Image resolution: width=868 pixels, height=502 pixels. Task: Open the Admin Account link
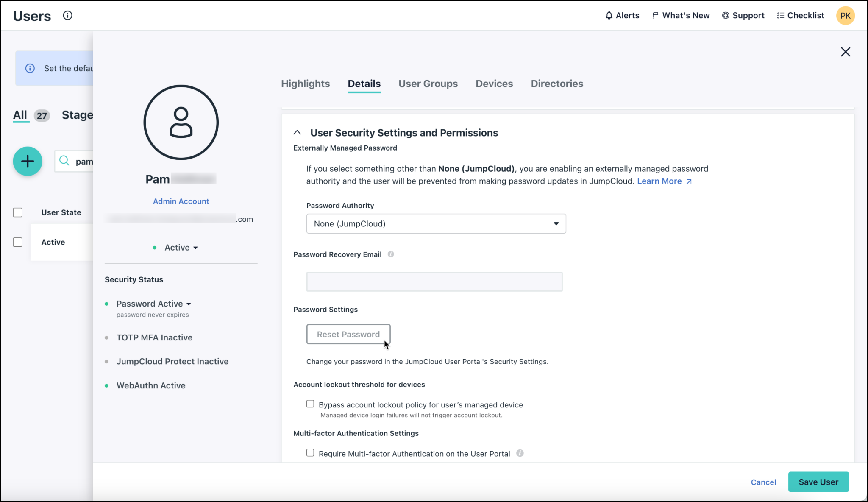click(181, 201)
